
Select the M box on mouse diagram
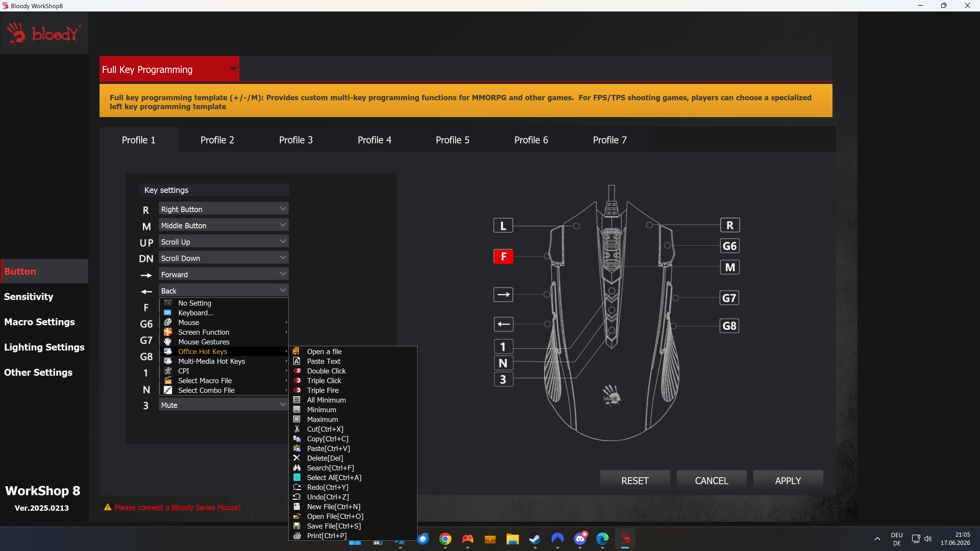pyautogui.click(x=730, y=267)
